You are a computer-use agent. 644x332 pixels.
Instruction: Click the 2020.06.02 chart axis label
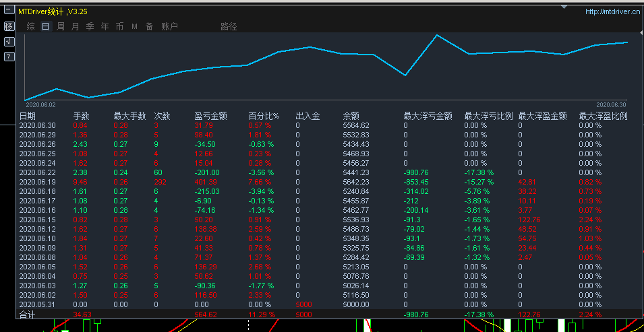[40, 105]
